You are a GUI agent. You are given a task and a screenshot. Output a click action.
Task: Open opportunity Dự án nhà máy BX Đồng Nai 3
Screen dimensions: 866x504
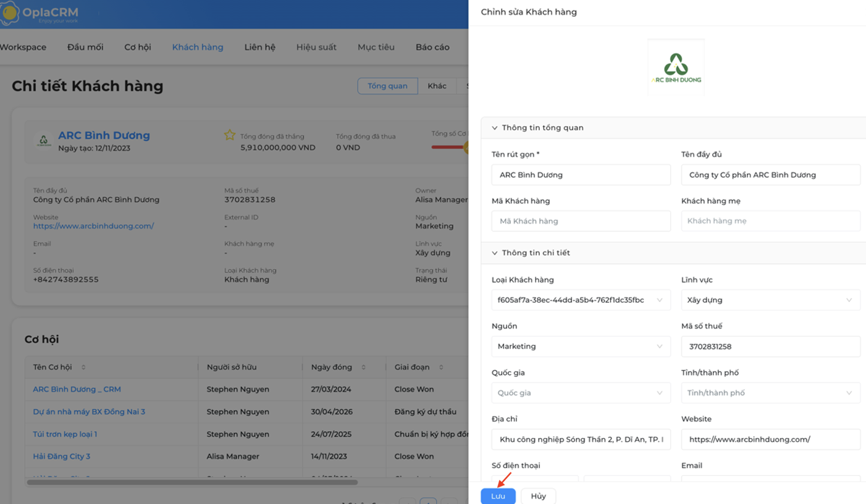(x=89, y=411)
